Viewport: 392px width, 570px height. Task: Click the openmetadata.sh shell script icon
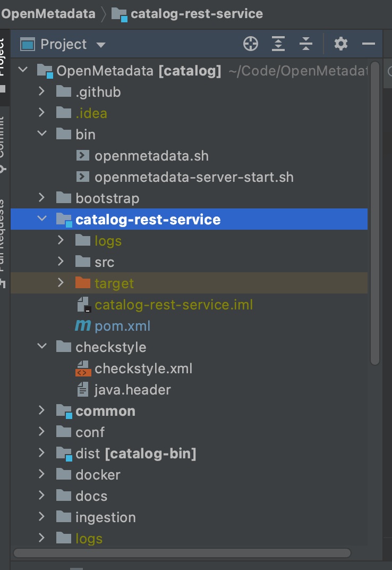coord(83,156)
